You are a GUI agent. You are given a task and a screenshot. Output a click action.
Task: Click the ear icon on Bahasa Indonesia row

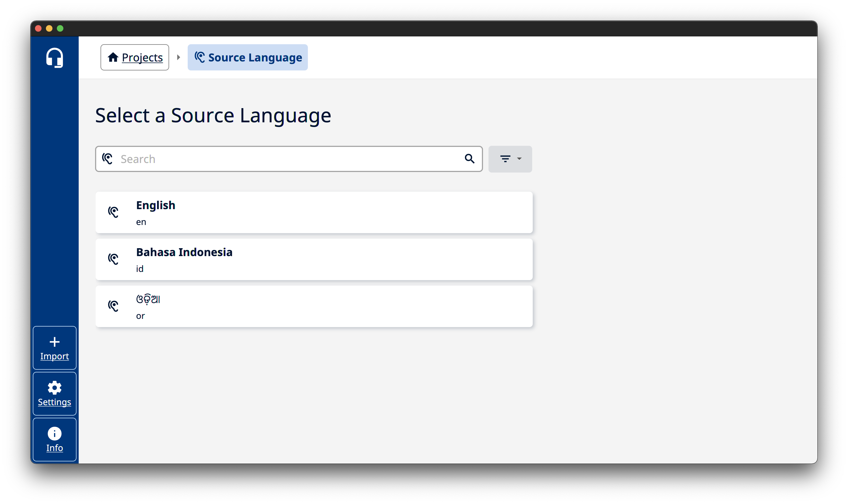[113, 259]
